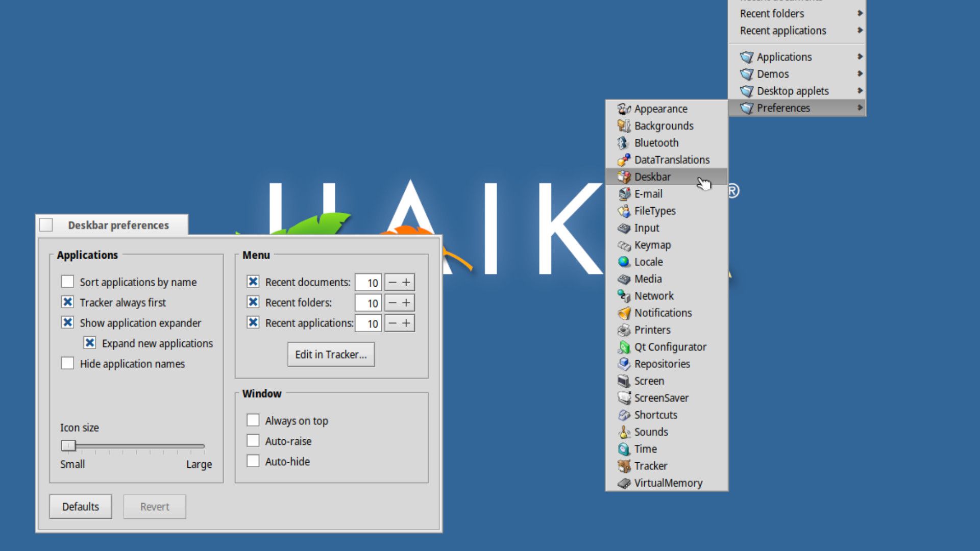Open the Shortcuts icon

[624, 415]
